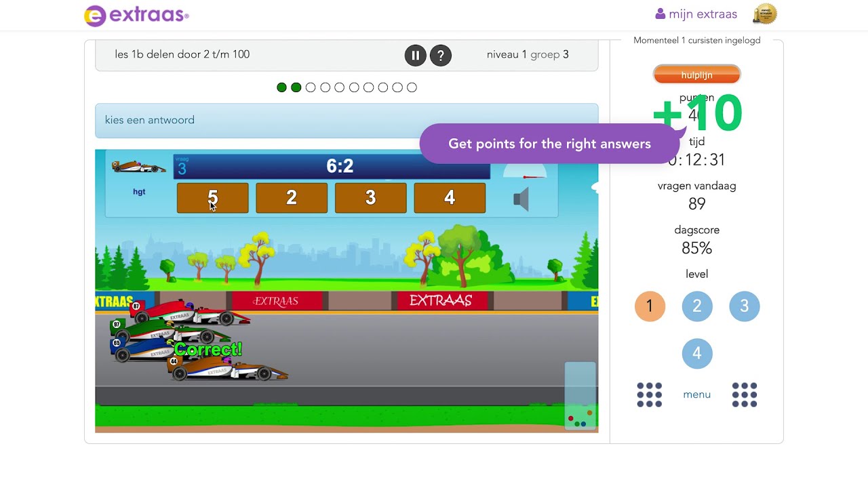The width and height of the screenshot is (868, 488).
Task: Click the red race car number 87
Action: pyautogui.click(x=191, y=313)
